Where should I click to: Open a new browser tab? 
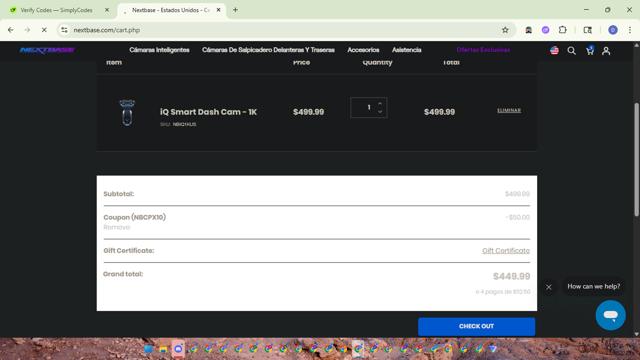235,10
